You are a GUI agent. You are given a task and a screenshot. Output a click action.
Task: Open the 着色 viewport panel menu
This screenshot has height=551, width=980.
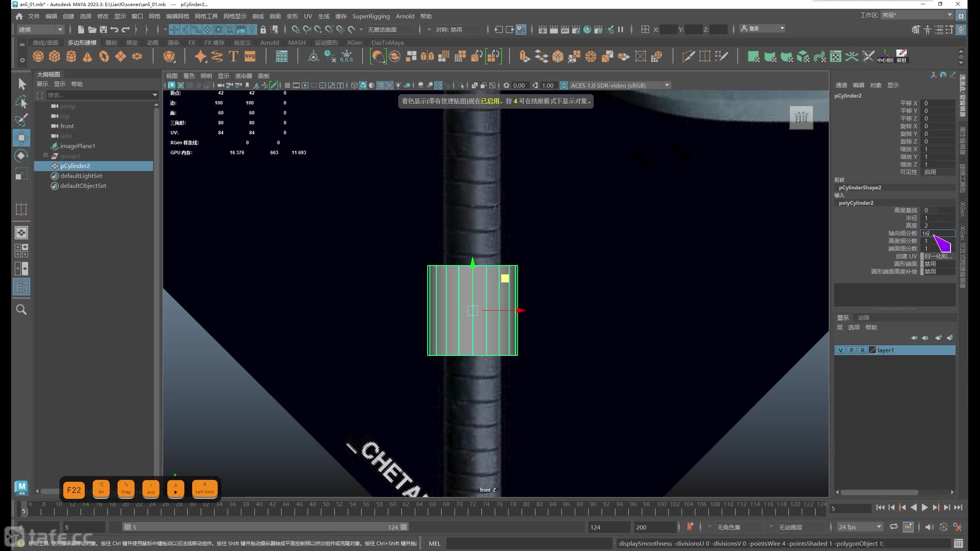pyautogui.click(x=189, y=76)
